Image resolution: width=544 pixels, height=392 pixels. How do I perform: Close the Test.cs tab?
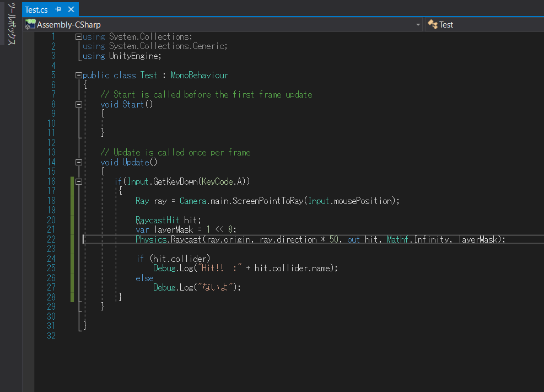pos(71,9)
